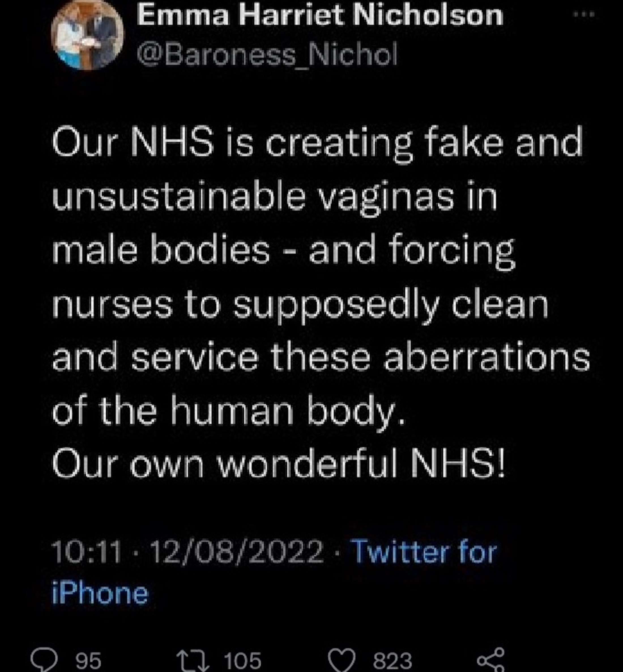Like the tweet with the heart icon
Viewport: 623px width, 672px height.
[342, 660]
